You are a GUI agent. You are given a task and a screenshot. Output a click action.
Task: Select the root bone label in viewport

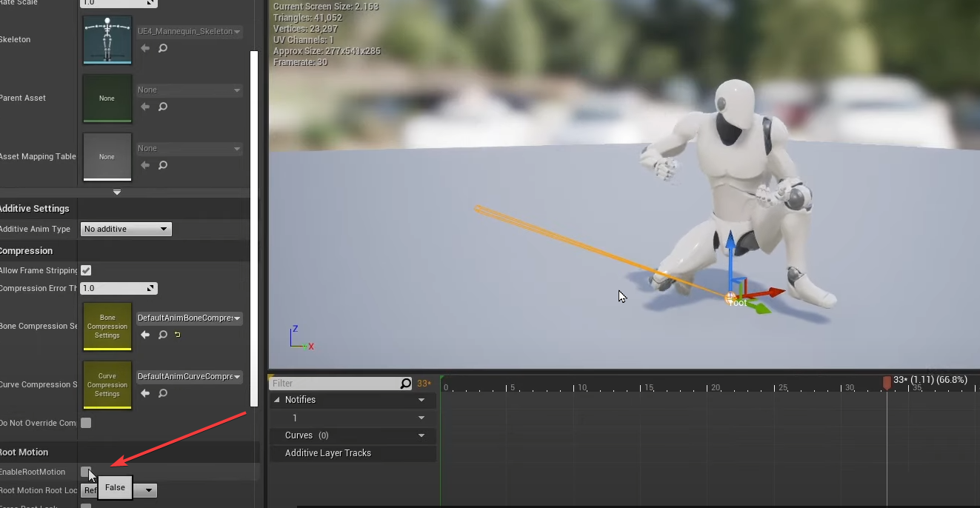coord(737,303)
